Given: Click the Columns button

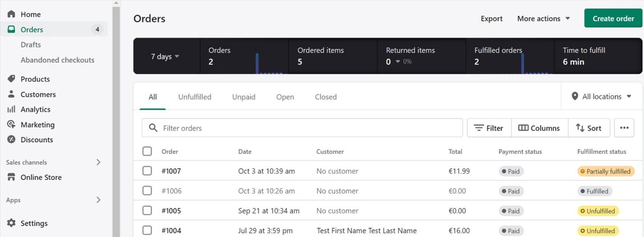Looking at the screenshot, I should tap(540, 128).
